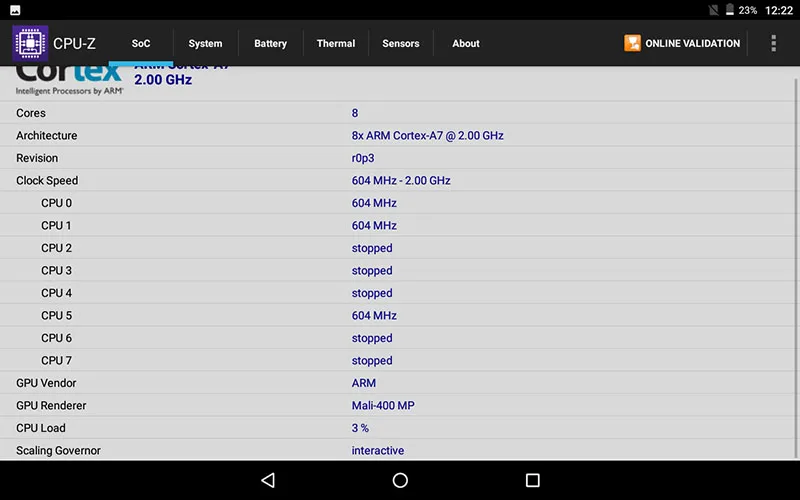Tap the interactive governor value
This screenshot has width=800, height=500.
pos(378,451)
